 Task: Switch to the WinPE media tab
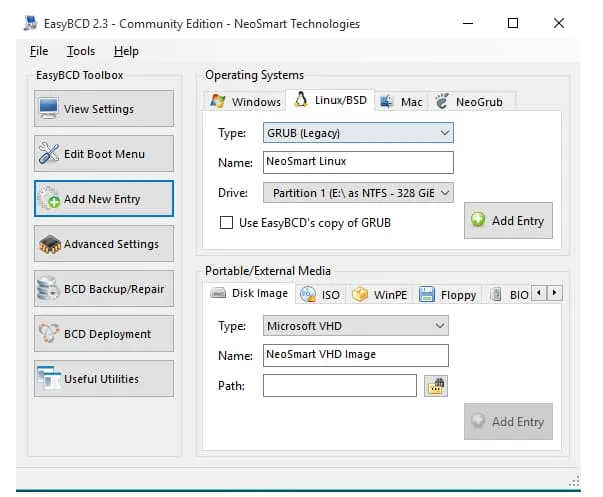pyautogui.click(x=379, y=295)
